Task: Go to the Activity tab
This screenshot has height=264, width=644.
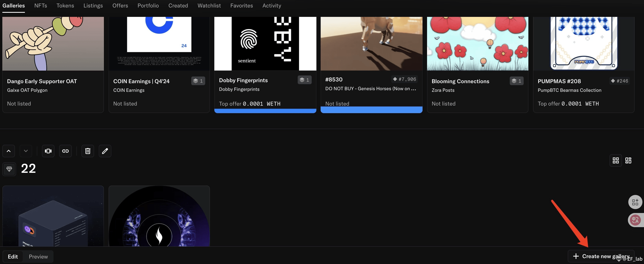Action: (272, 5)
